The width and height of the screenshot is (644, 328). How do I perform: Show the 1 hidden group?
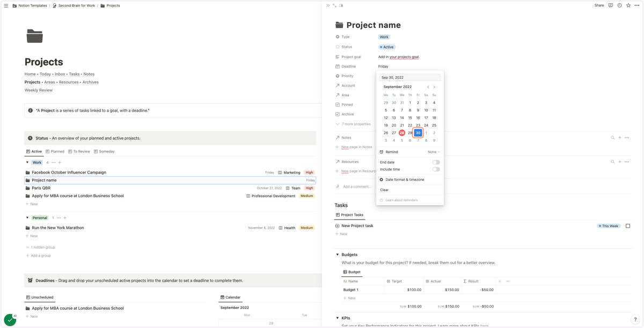40,247
